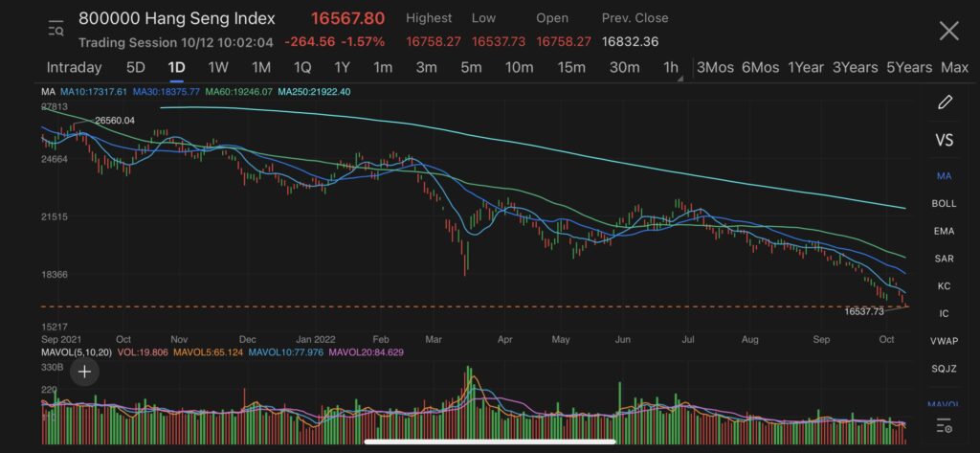Close the chart with the X icon

(948, 31)
